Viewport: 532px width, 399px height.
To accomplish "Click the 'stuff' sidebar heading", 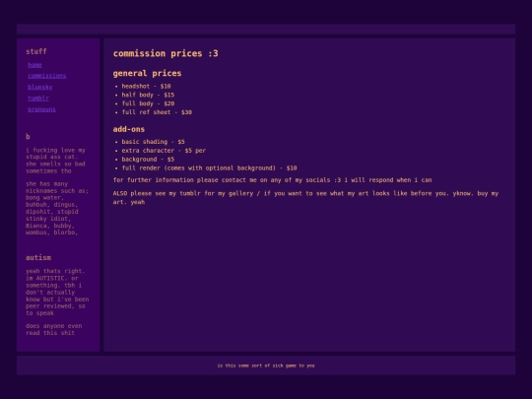I will click(36, 51).
